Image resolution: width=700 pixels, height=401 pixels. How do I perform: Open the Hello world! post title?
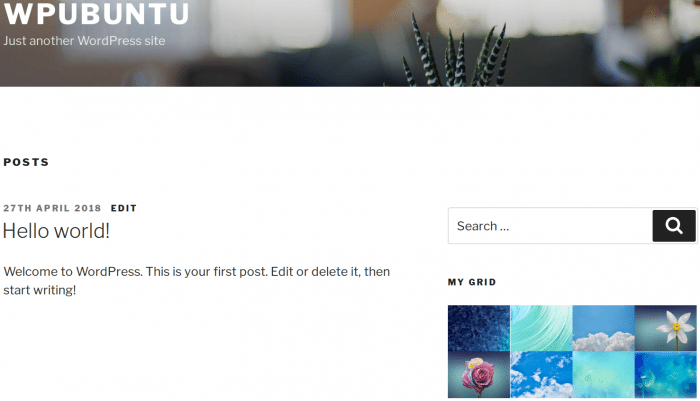pos(56,231)
